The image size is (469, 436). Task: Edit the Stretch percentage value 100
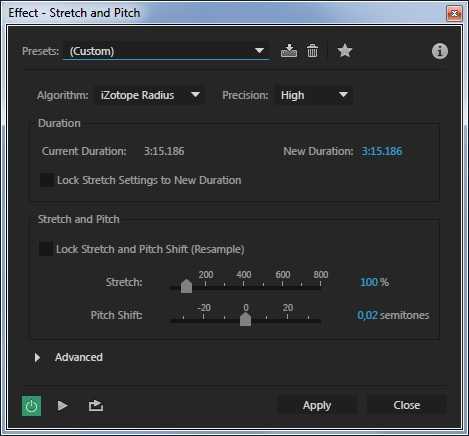[369, 282]
